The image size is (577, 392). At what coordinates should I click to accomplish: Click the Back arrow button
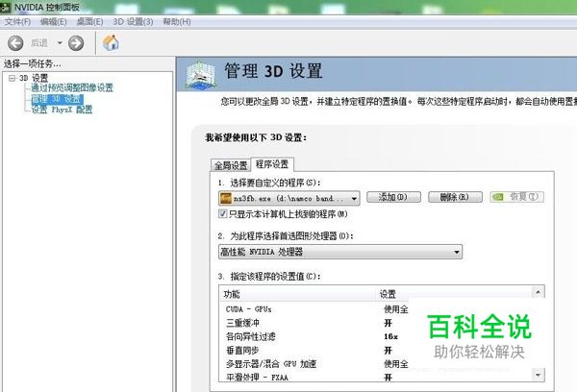click(x=15, y=43)
